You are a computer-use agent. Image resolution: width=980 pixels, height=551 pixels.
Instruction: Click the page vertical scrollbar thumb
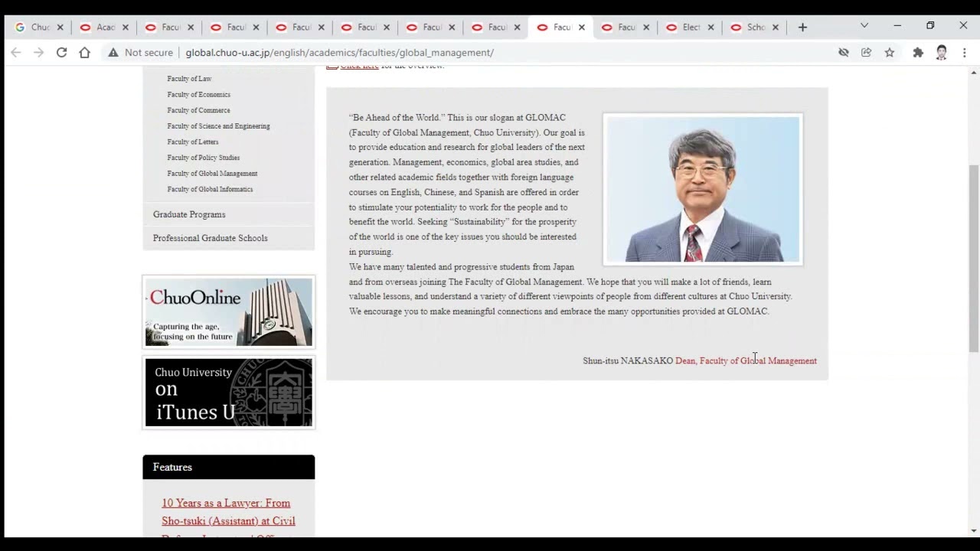pos(974,258)
